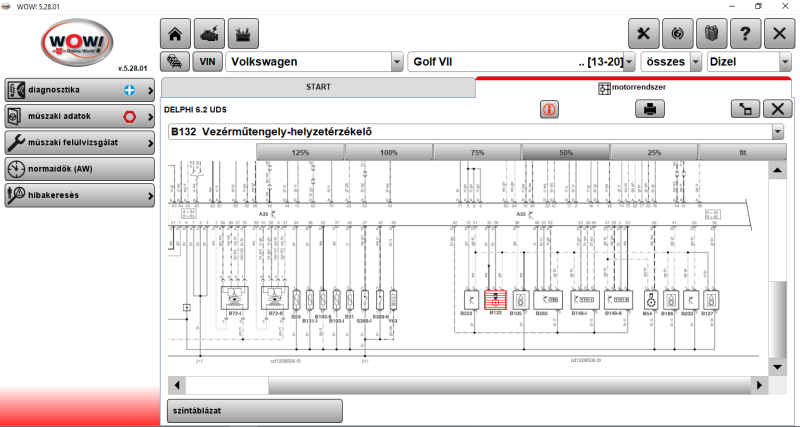The height and width of the screenshot is (427, 800).
Task: Click the WOW! logo
Action: click(77, 43)
